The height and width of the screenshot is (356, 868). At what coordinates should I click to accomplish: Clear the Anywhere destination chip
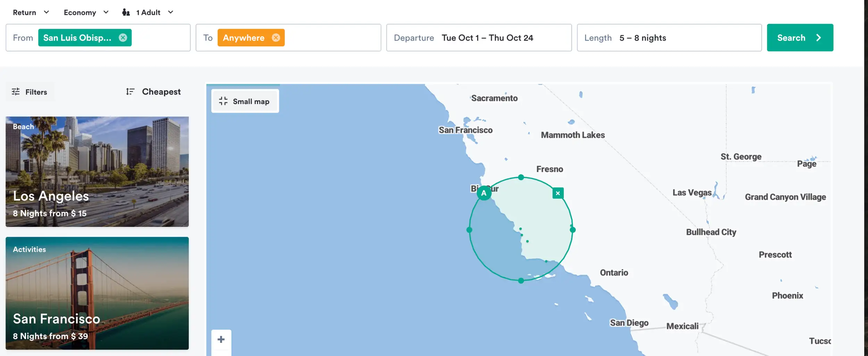276,37
